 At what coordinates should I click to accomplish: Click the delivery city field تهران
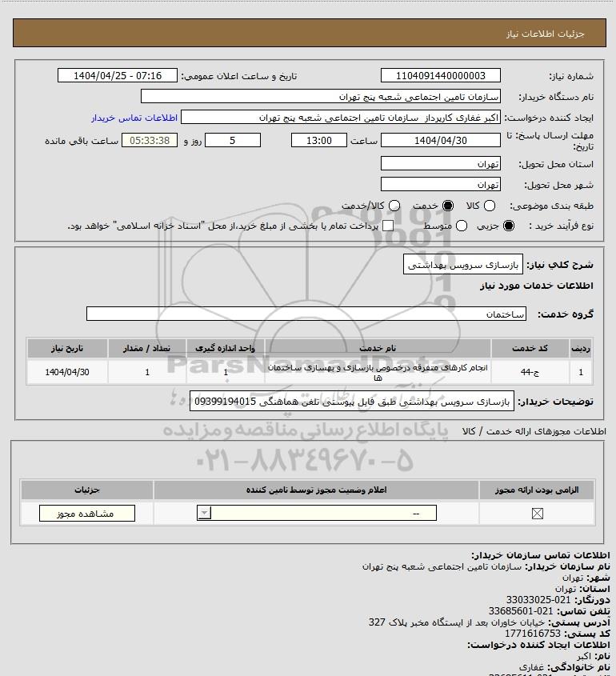point(441,184)
